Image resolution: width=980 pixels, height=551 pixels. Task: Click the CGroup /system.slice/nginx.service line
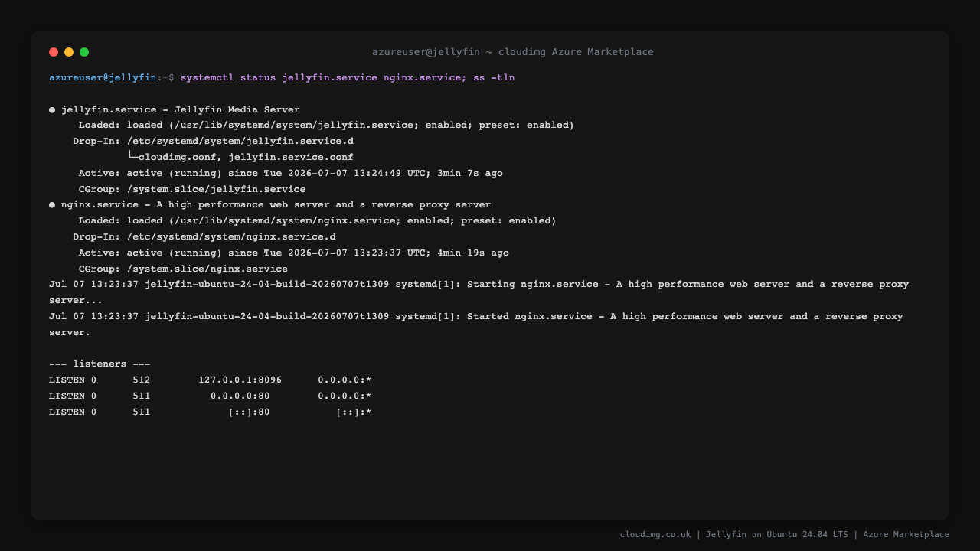184,269
